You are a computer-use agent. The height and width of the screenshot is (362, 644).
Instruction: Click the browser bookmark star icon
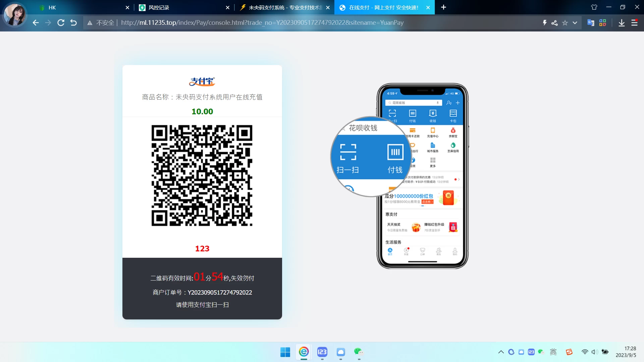[x=565, y=22]
